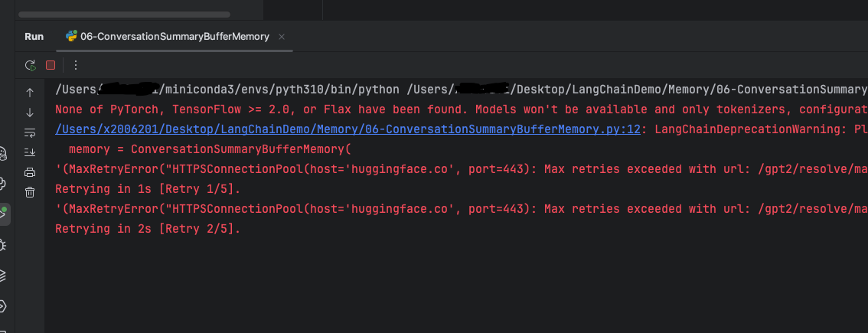The image size is (868, 333).
Task: Click the horizontal scrollbar above the Run panel
Action: point(124,15)
